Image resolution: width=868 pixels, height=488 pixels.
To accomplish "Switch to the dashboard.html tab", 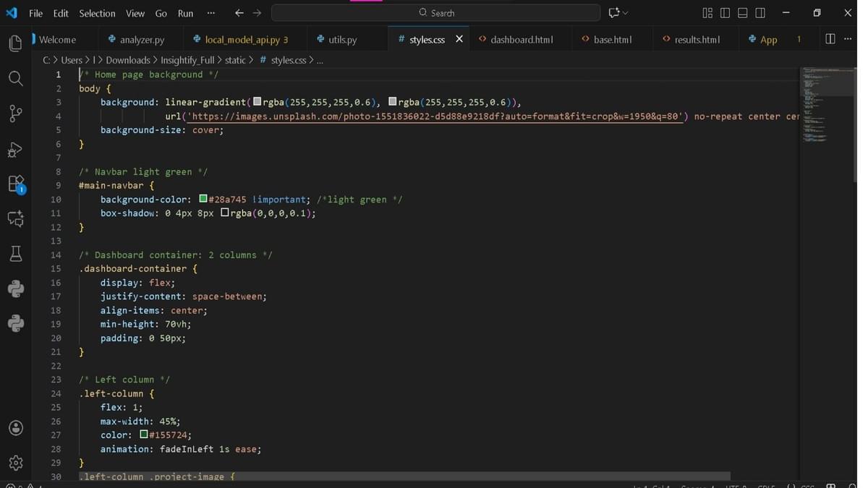I will [x=521, y=40].
